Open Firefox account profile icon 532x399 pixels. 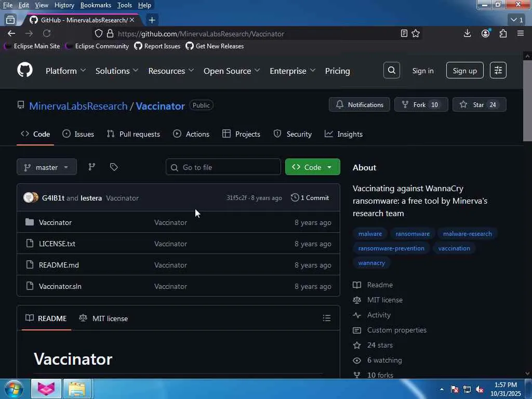click(486, 33)
